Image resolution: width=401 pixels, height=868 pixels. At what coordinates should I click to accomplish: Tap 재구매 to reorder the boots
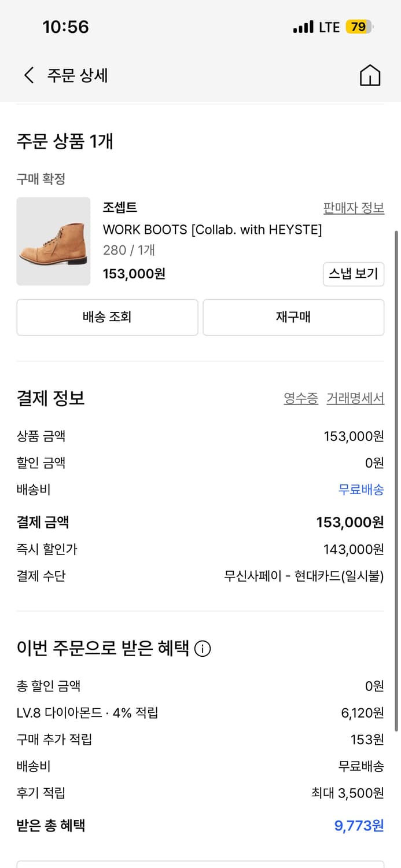(x=293, y=317)
